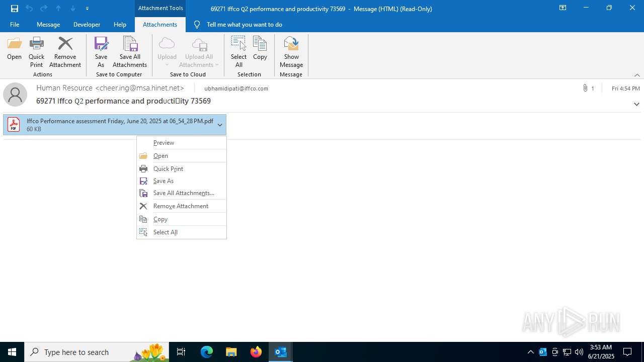The image size is (644, 362).
Task: Click the taskbar search box
Action: tap(97, 352)
